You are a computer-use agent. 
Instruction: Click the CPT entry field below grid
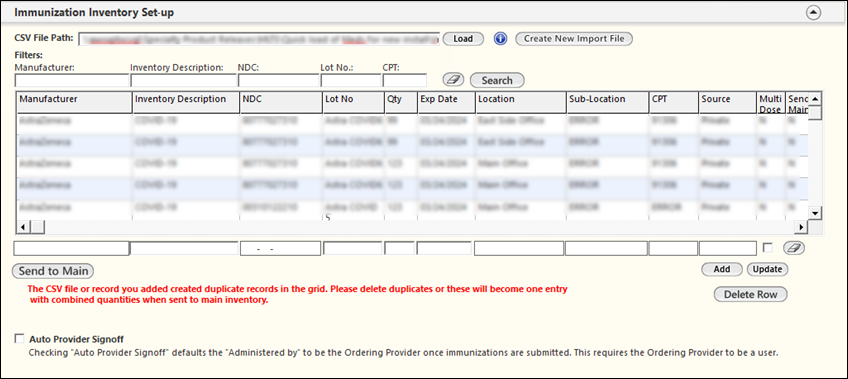(673, 248)
